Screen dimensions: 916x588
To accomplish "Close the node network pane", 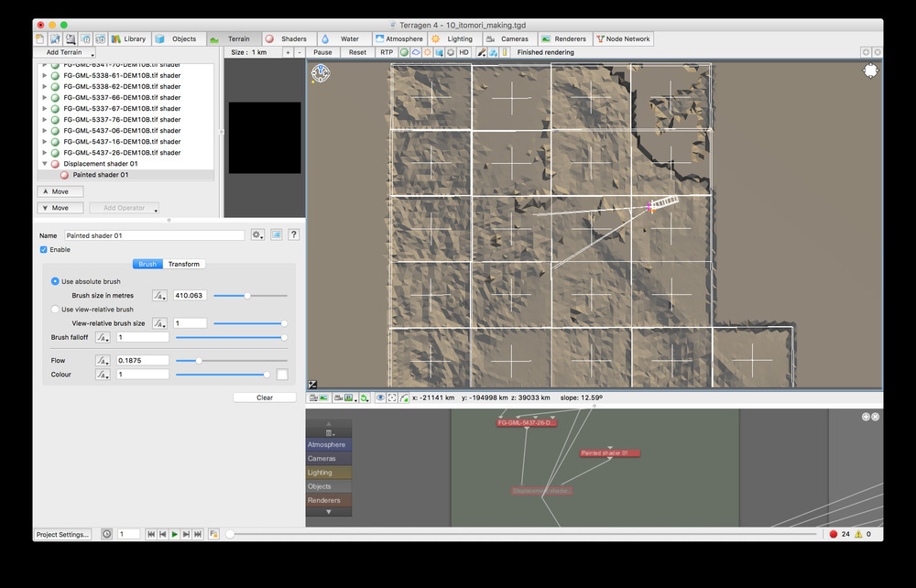I will tap(875, 417).
